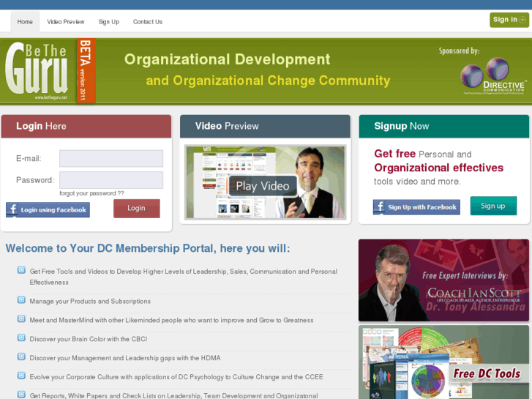Viewport: 532px width, 399px height.
Task: Open Free DC Tools banner
Action: click(x=443, y=362)
